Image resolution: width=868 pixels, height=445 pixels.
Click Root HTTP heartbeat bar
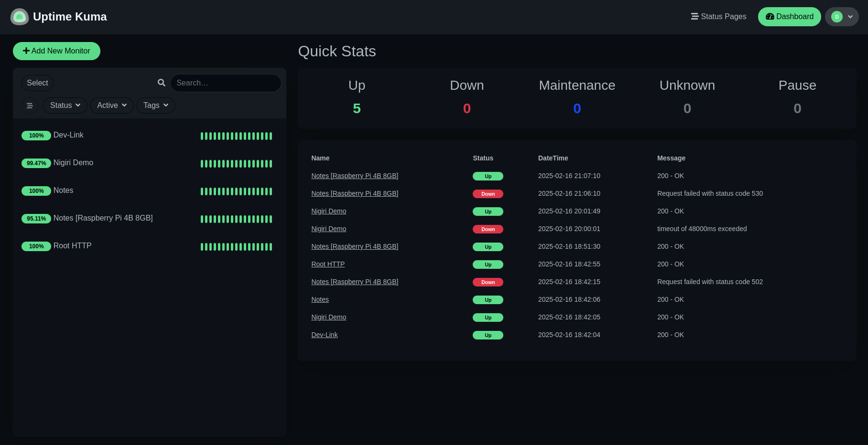tap(236, 247)
